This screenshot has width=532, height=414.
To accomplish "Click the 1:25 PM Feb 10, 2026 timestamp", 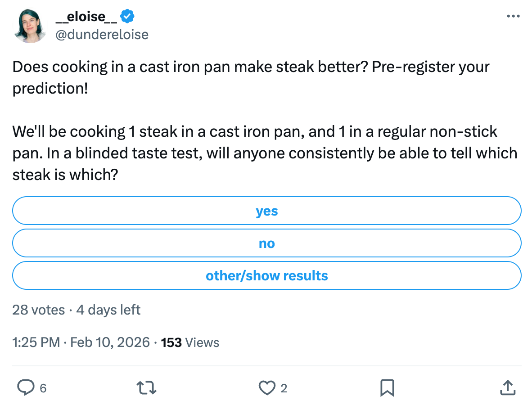I will pos(81,342).
